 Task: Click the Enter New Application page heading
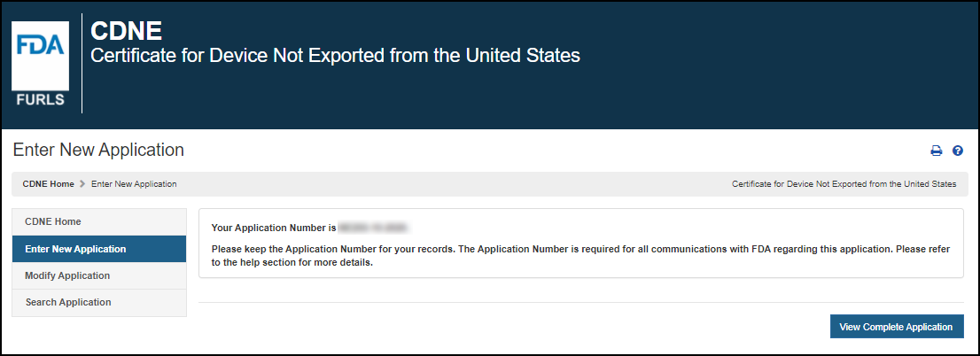pos(98,150)
